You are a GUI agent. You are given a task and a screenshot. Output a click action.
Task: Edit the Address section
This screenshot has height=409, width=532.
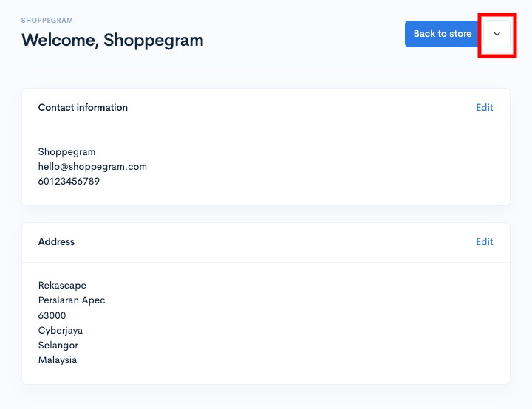coord(484,242)
